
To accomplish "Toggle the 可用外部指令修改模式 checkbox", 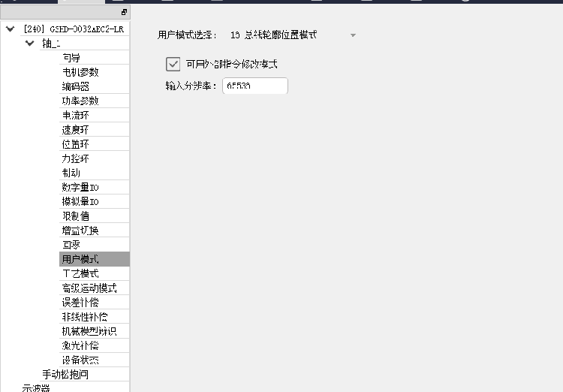I will tap(173, 64).
